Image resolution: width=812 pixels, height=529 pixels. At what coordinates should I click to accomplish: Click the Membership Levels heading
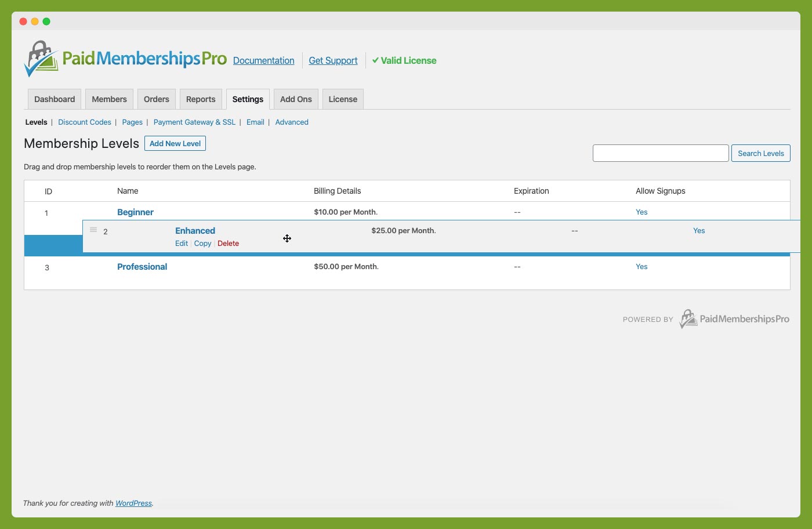coord(81,143)
